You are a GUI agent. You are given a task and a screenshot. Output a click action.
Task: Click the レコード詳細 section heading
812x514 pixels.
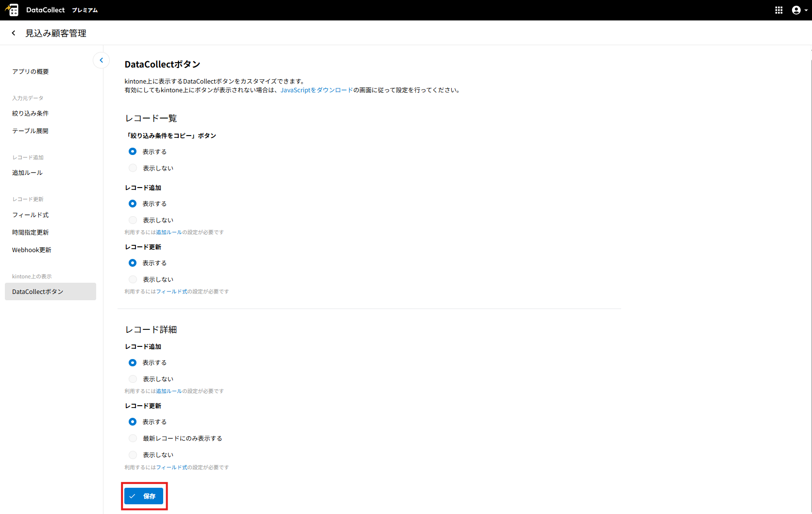(x=151, y=329)
